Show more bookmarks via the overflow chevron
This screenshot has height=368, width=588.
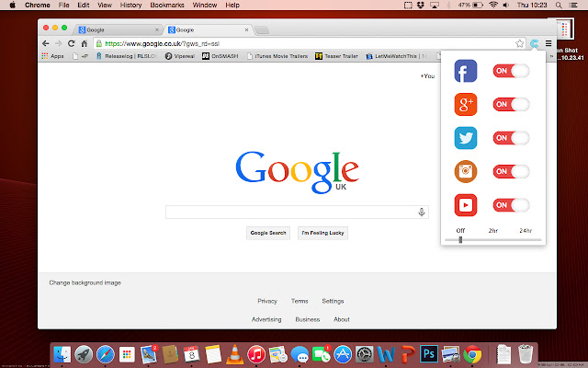551,56
